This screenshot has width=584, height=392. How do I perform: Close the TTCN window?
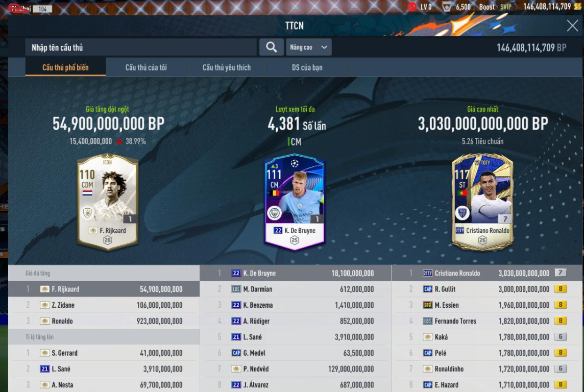point(572,26)
